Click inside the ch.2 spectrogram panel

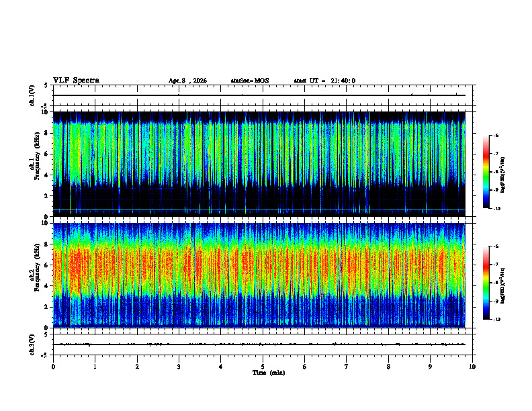tap(259, 275)
